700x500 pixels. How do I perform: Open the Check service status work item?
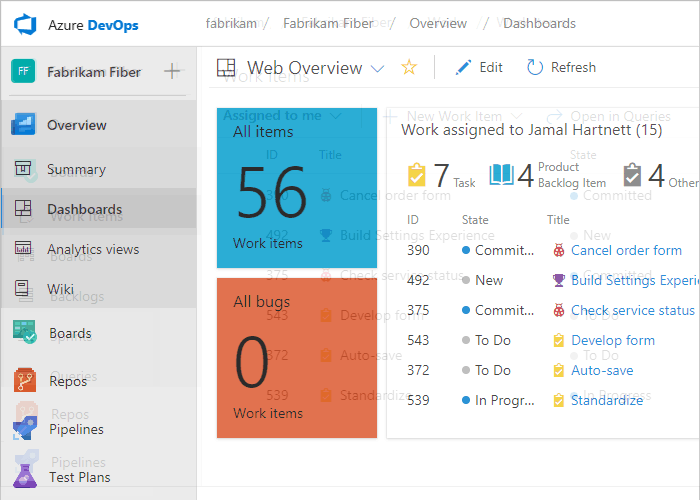(632, 310)
